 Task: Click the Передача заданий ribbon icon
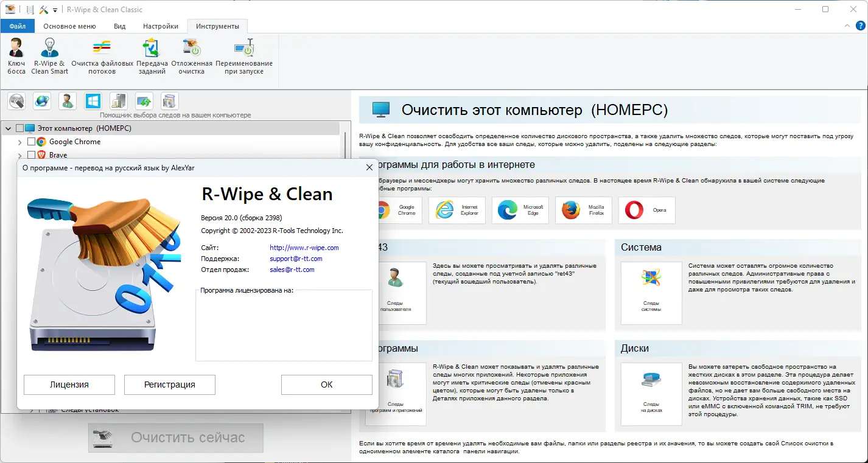(x=152, y=56)
